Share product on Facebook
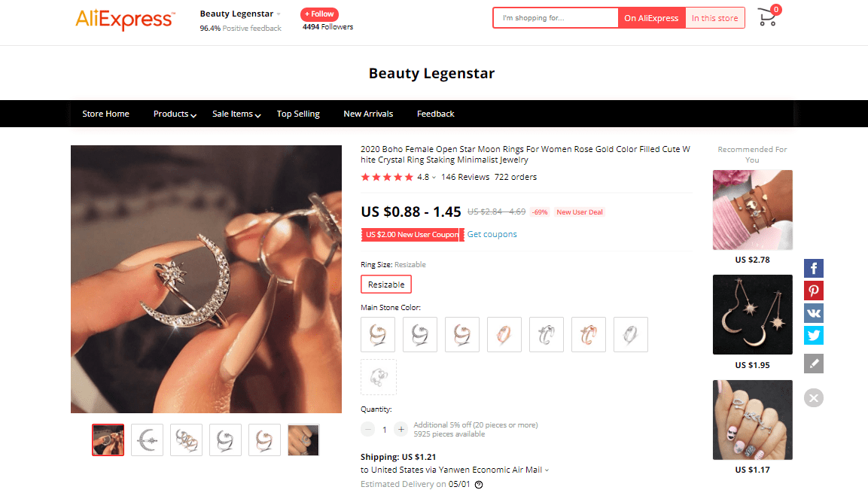 tap(814, 269)
